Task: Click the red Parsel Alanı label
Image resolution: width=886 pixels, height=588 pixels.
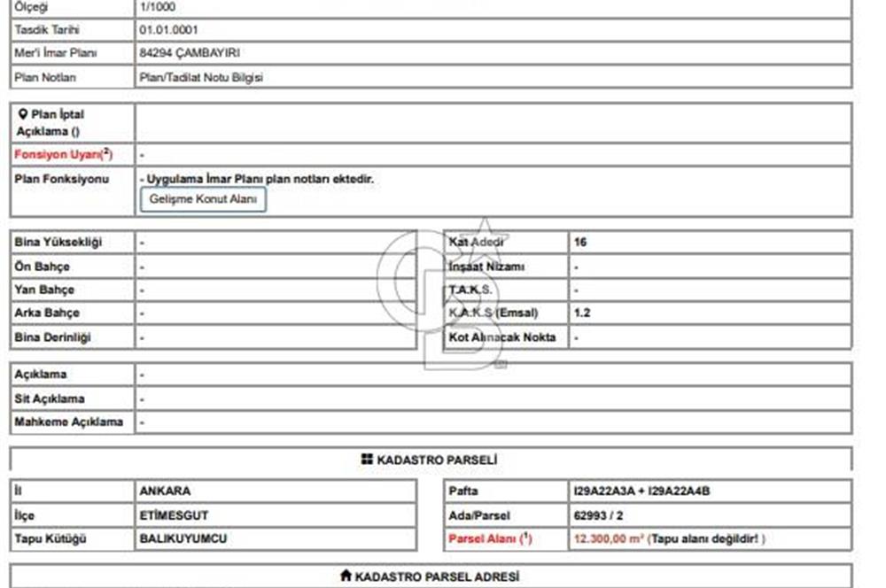Action: [490, 538]
